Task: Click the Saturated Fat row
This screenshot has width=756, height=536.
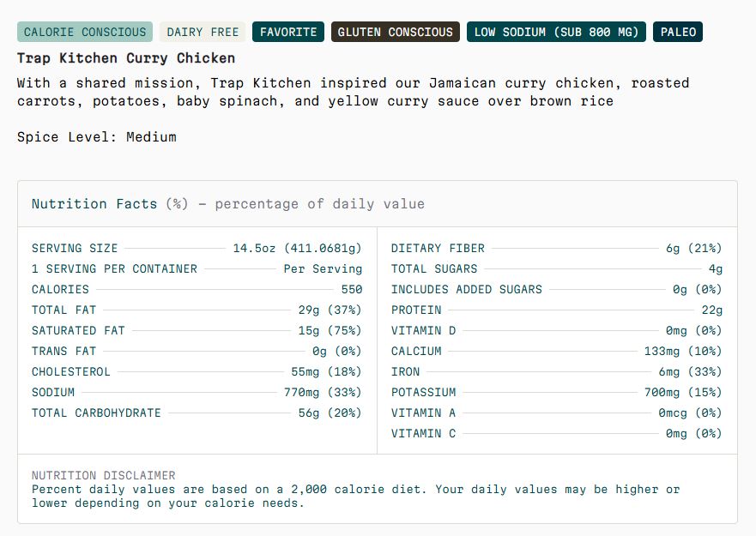Action: pyautogui.click(x=197, y=331)
